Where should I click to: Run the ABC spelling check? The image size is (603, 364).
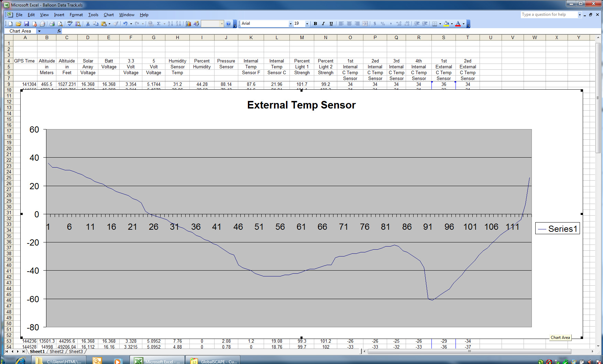70,24
